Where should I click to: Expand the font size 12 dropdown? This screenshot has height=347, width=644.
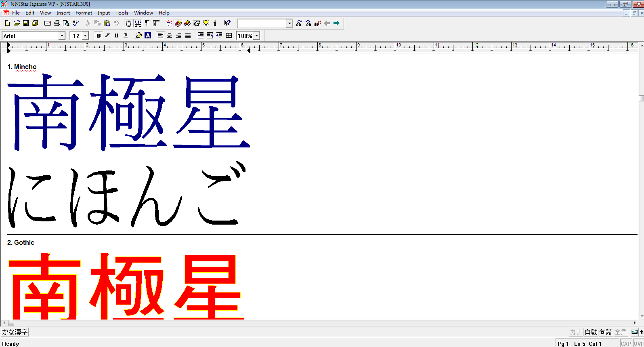(x=85, y=36)
